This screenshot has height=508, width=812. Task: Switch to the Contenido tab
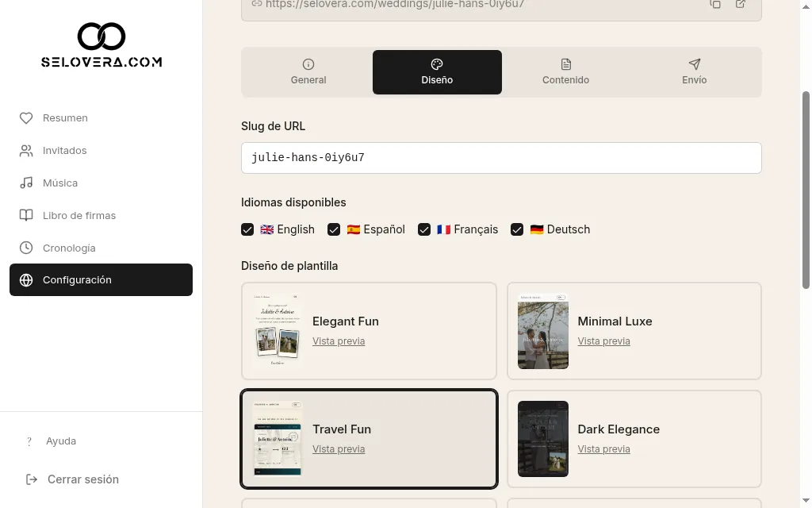tap(566, 72)
